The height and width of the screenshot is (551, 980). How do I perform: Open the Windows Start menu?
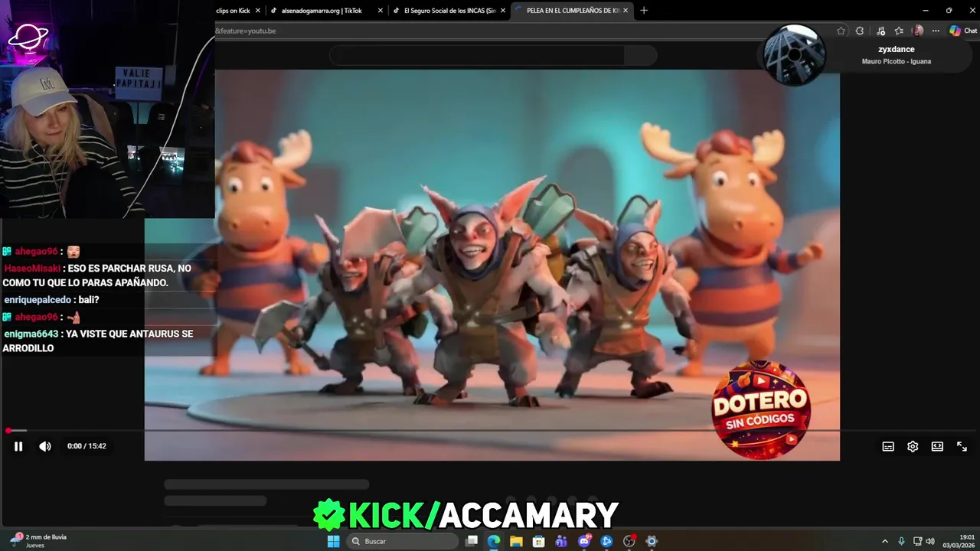click(x=334, y=541)
